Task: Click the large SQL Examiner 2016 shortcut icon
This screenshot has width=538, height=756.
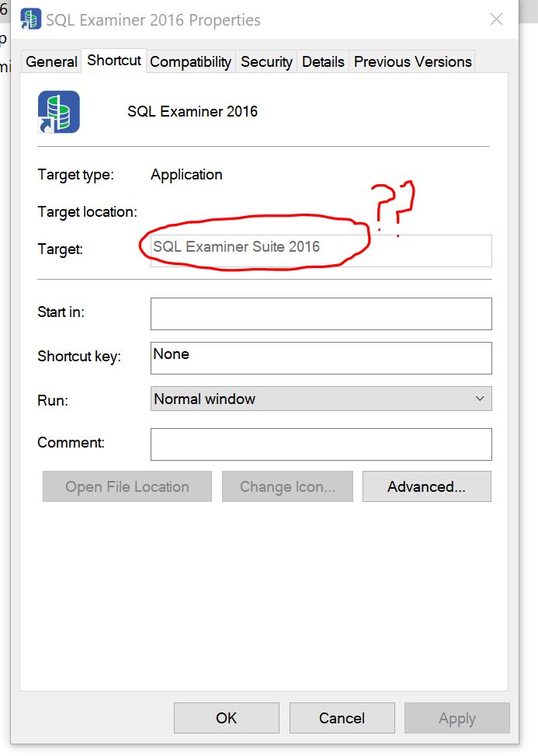Action: (59, 112)
